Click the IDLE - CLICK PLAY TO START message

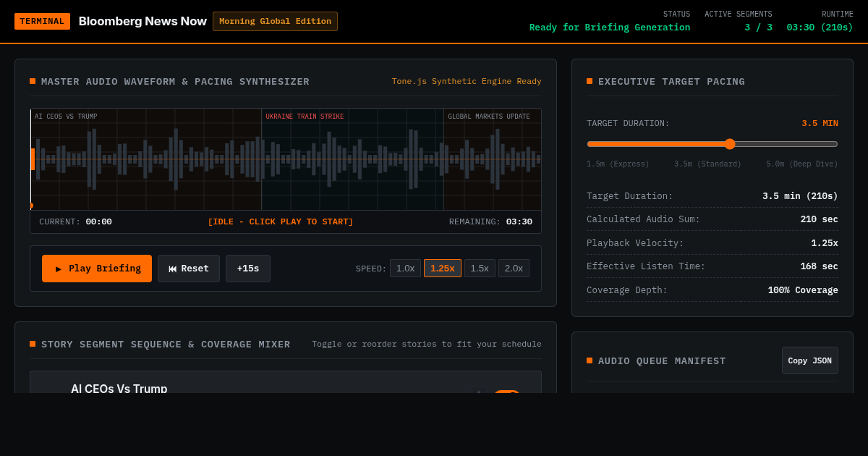pyautogui.click(x=281, y=221)
